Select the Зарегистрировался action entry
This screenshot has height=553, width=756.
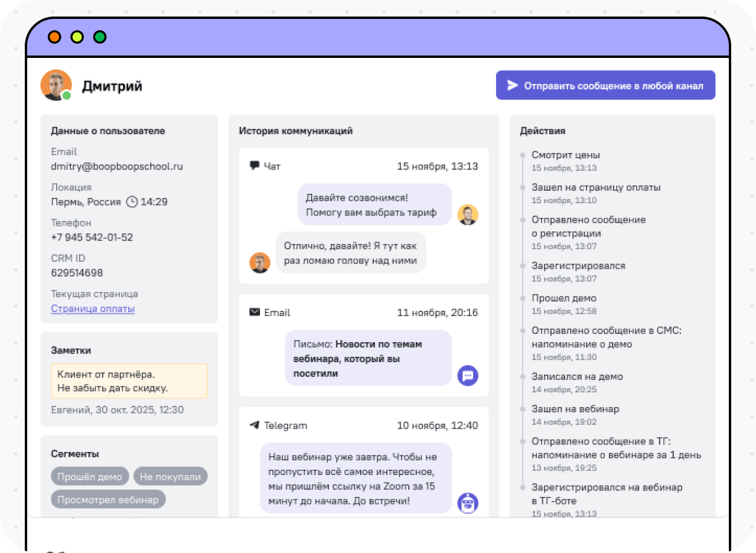pos(578,272)
